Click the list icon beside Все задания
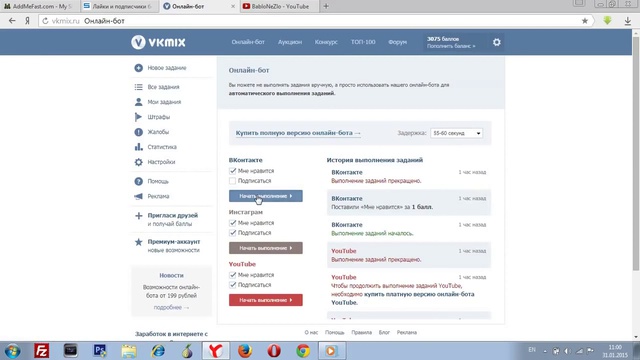This screenshot has width=640, height=360. (x=138, y=87)
